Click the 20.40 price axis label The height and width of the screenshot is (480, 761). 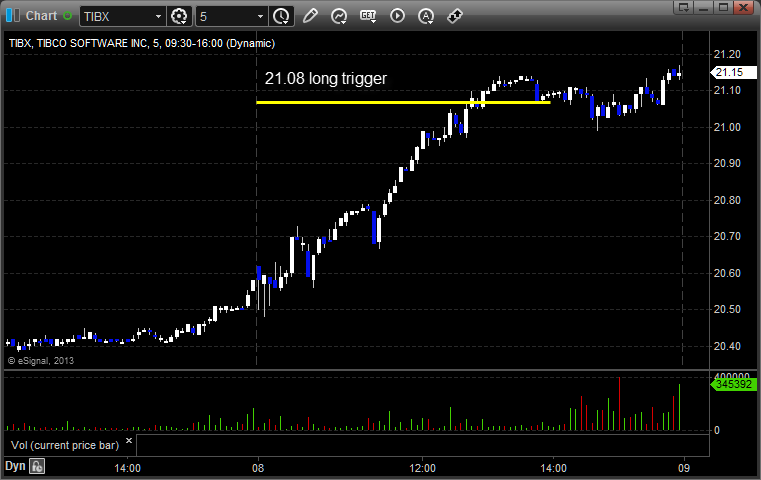coord(727,346)
